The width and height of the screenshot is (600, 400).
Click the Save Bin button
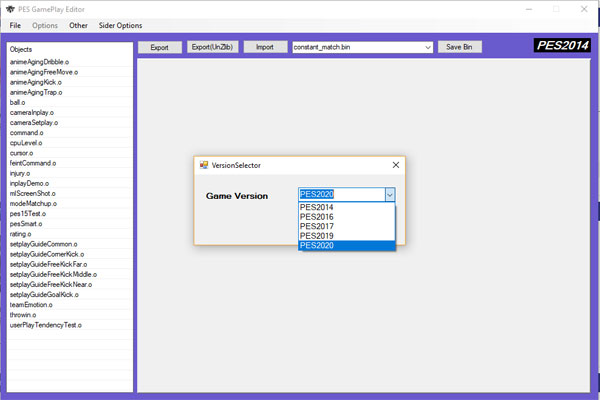(459, 47)
